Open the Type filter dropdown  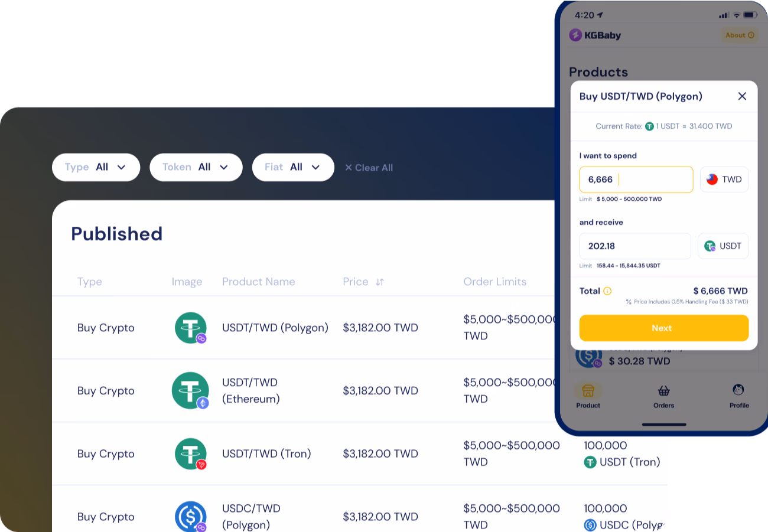click(x=96, y=167)
